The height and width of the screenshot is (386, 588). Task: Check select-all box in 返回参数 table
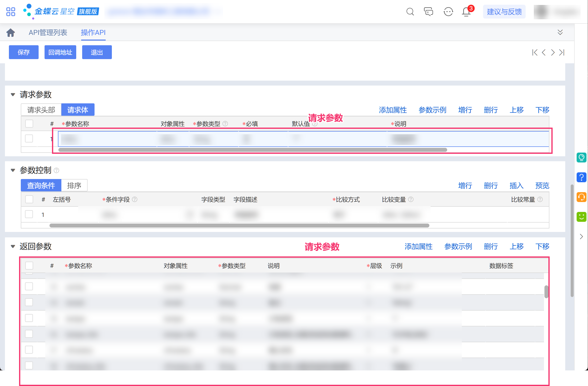pyautogui.click(x=29, y=266)
